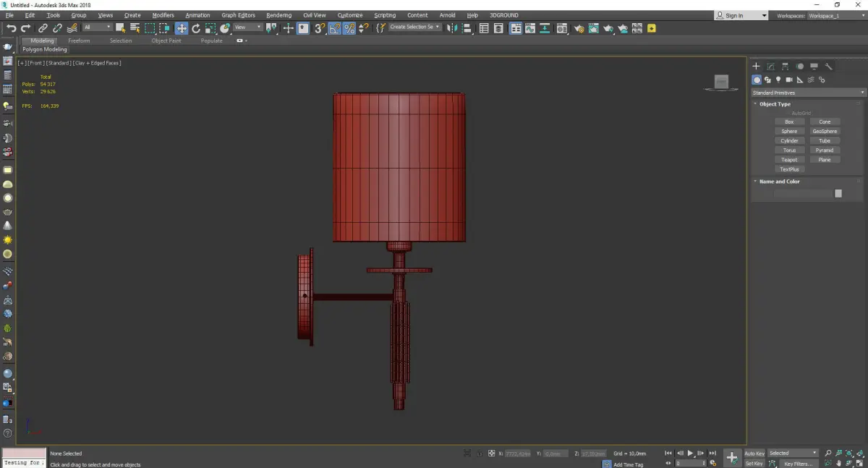Click the Undo arrow in the main toolbar
This screenshot has width=868, height=468.
11,28
